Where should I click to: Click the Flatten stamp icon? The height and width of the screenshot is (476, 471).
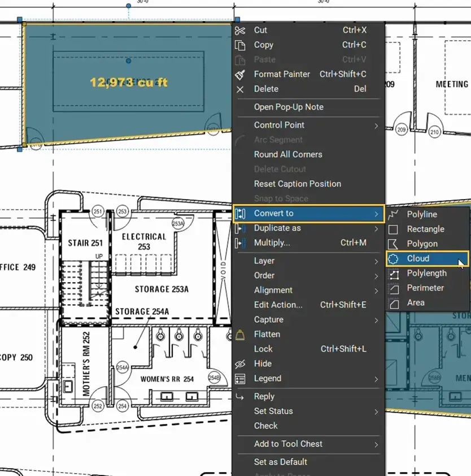240,335
